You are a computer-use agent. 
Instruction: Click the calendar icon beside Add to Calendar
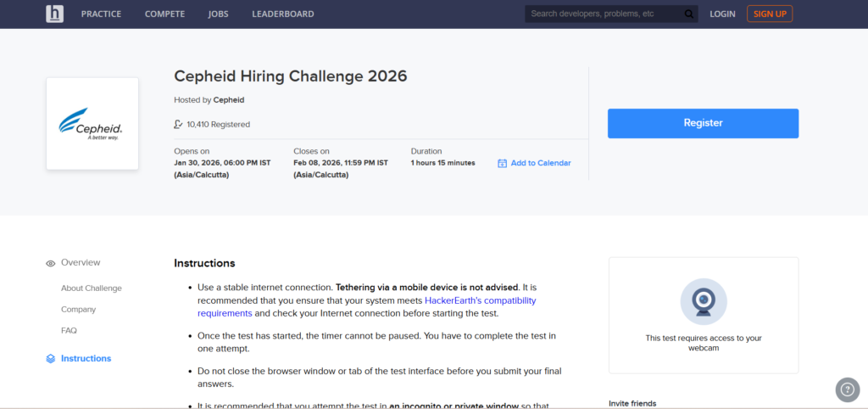coord(502,163)
